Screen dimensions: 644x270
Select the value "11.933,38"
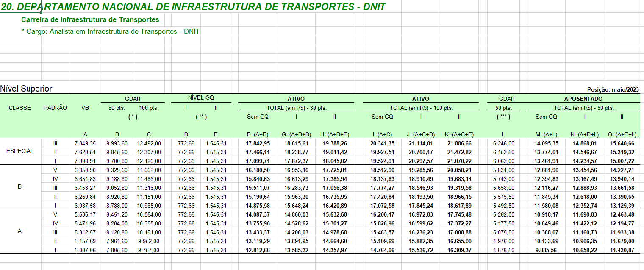(x=622, y=232)
